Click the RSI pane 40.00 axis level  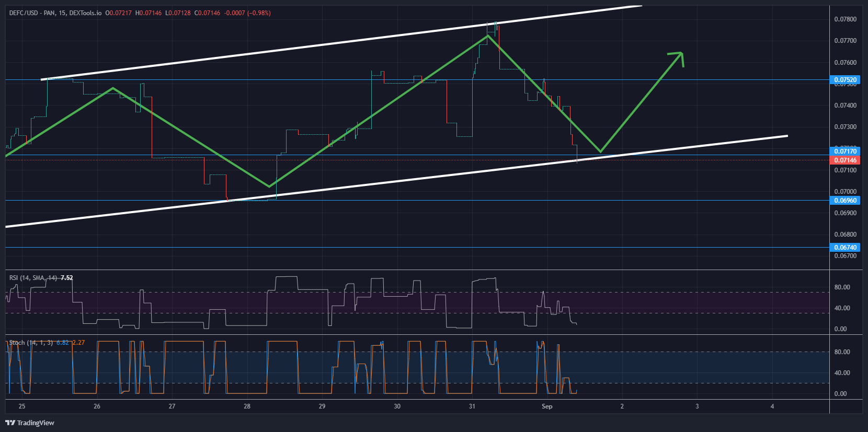[842, 308]
